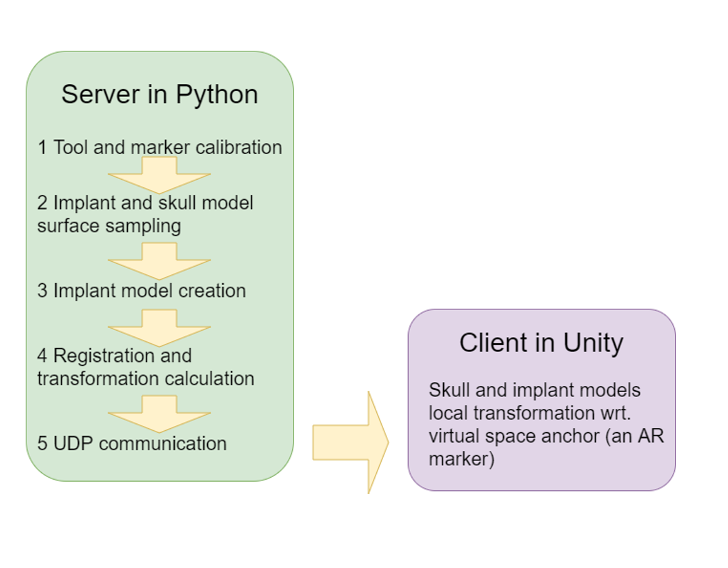The image size is (728, 568).
Task: Click the '4 Registration and' text line
Action: tap(115, 356)
